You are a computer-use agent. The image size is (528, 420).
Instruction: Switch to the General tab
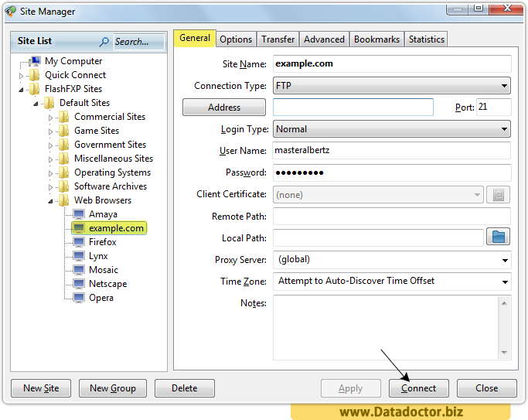(x=195, y=38)
